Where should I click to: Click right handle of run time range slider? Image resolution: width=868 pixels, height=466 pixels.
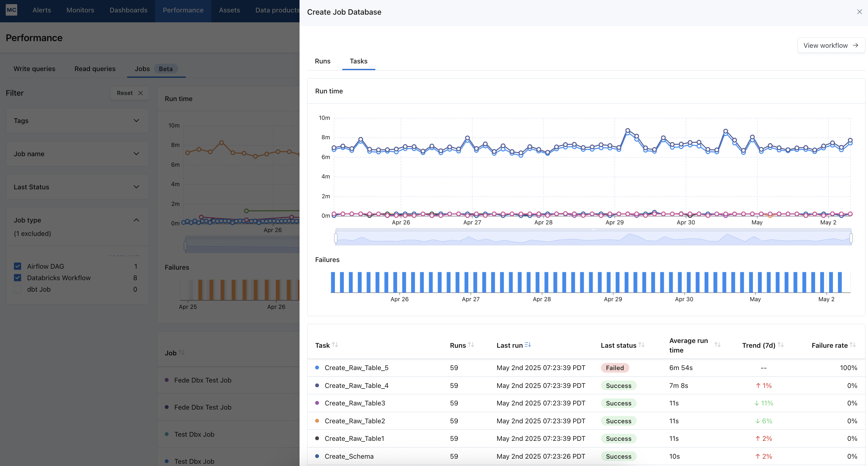click(851, 238)
